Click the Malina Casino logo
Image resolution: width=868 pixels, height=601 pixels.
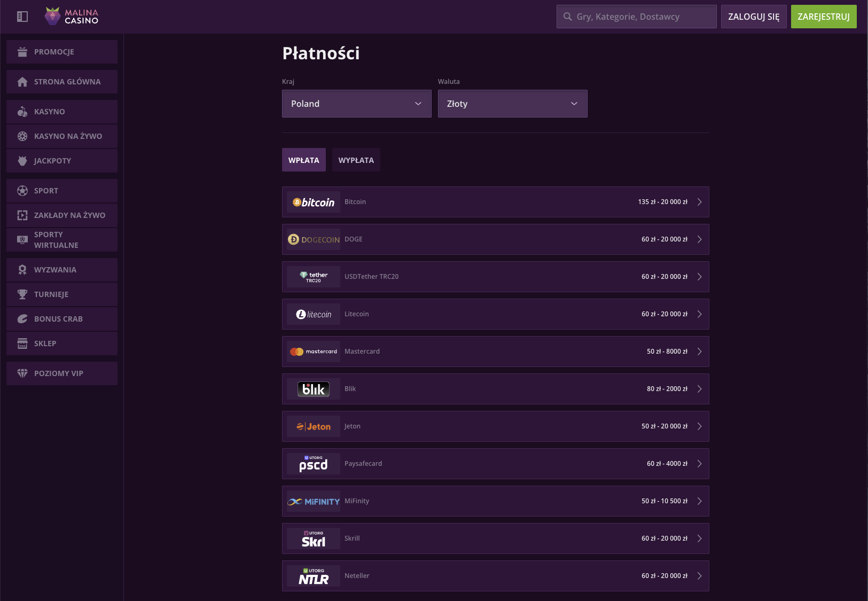tap(72, 17)
